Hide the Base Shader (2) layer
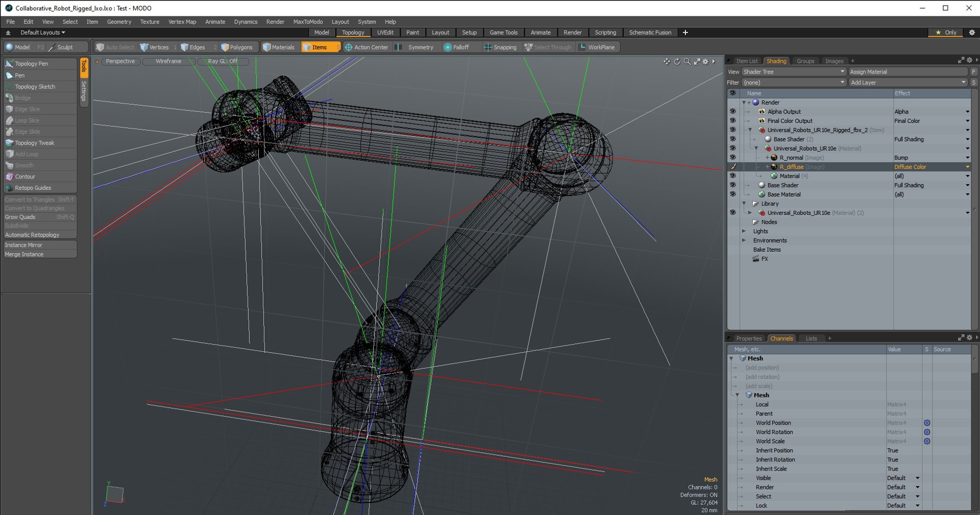 (x=732, y=139)
